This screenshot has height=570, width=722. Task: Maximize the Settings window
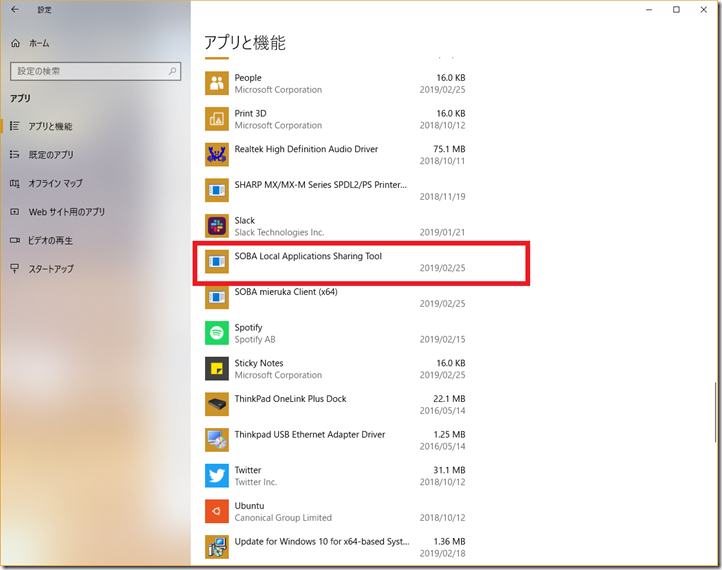[x=676, y=9]
